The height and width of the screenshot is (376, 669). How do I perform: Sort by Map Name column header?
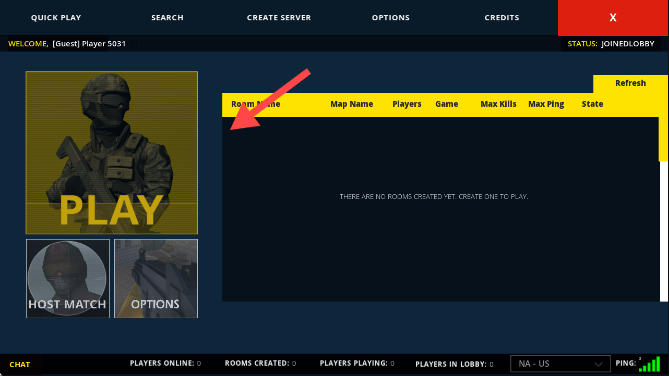pos(352,104)
